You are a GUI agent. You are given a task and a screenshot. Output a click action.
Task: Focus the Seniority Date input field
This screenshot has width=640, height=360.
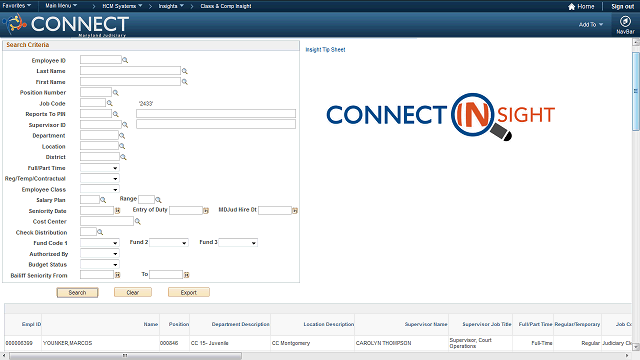point(97,211)
